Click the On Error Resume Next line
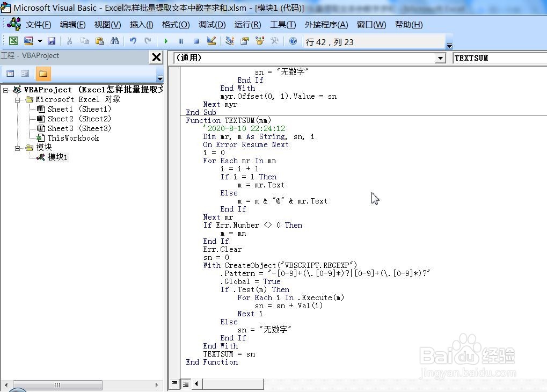Screen dimensions: 547x392 click(x=246, y=144)
